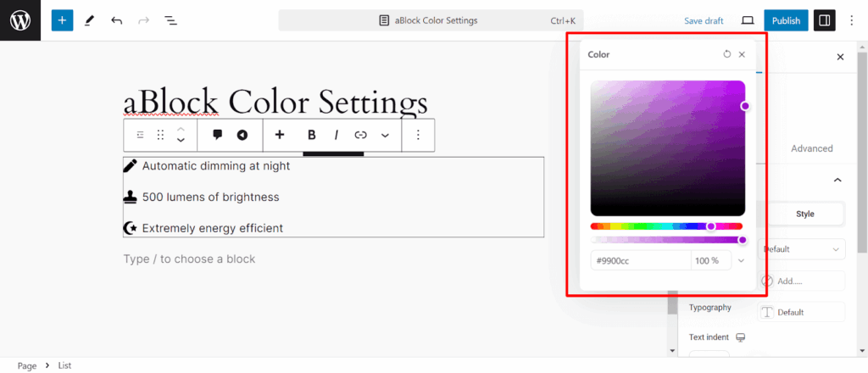
Task: Open the WordPress logo site menu
Action: click(20, 20)
